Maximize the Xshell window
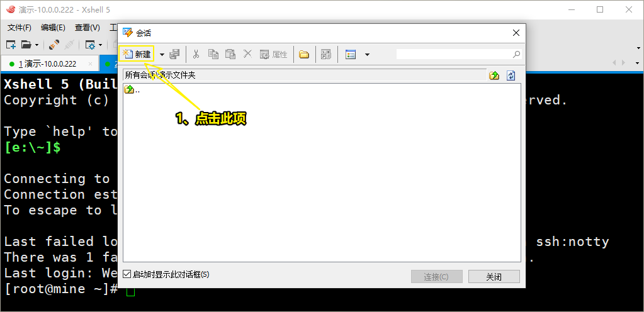The image size is (644, 312). tap(600, 10)
